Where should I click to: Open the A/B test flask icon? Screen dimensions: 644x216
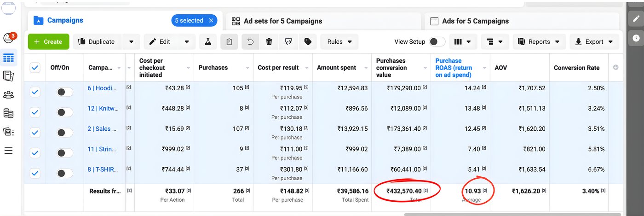(208, 41)
